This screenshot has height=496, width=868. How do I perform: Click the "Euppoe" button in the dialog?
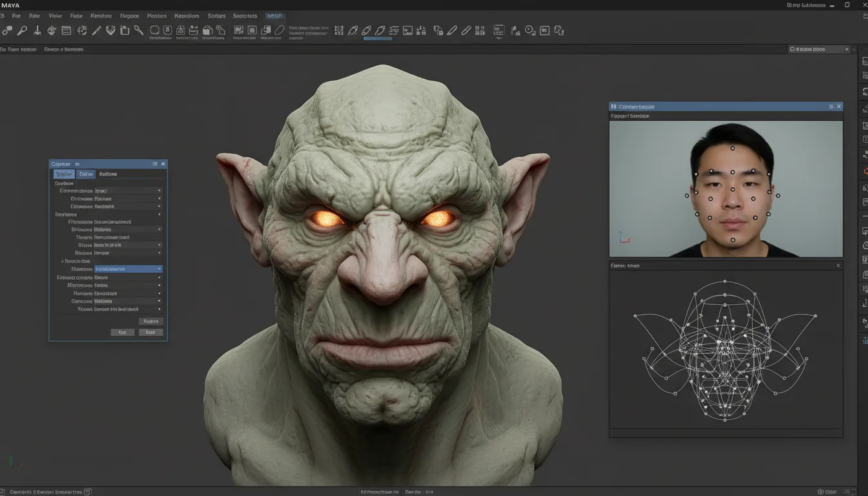tap(150, 321)
